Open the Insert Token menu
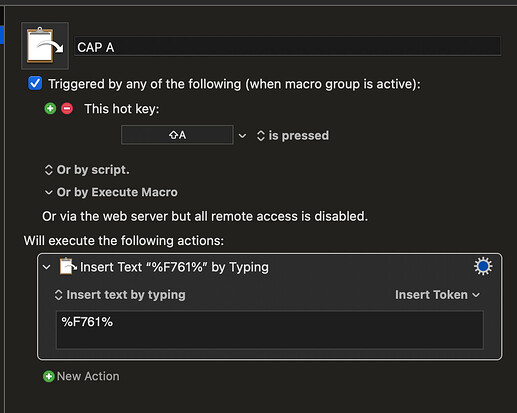Screen dimensions: 517x413 point(437,295)
